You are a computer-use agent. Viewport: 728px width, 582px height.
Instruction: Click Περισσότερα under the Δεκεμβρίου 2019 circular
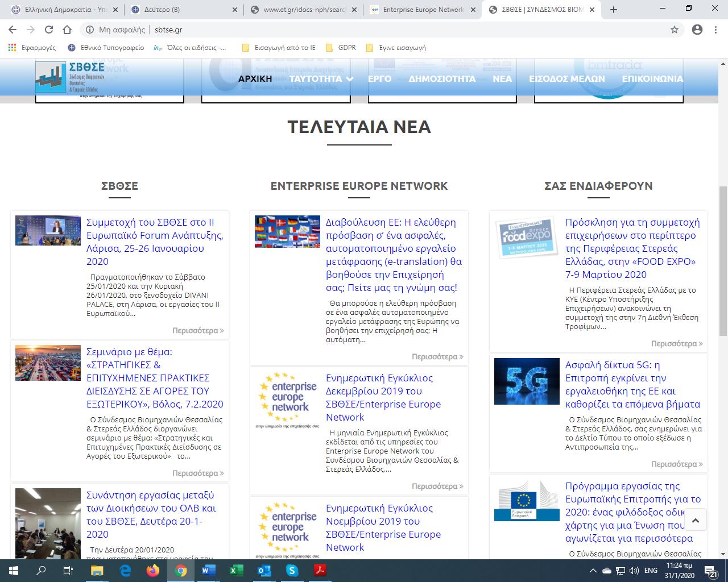coord(437,486)
